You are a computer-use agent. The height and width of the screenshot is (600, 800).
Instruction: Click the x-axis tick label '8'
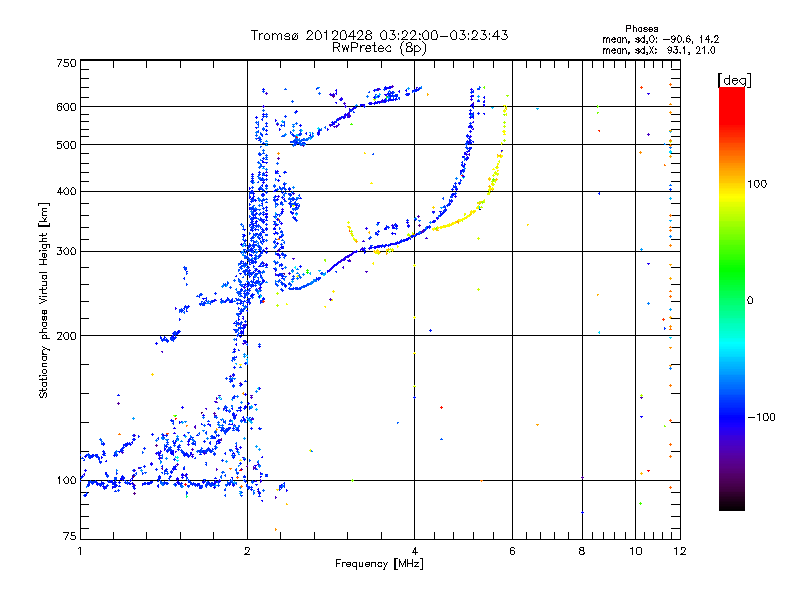pyautogui.click(x=582, y=551)
